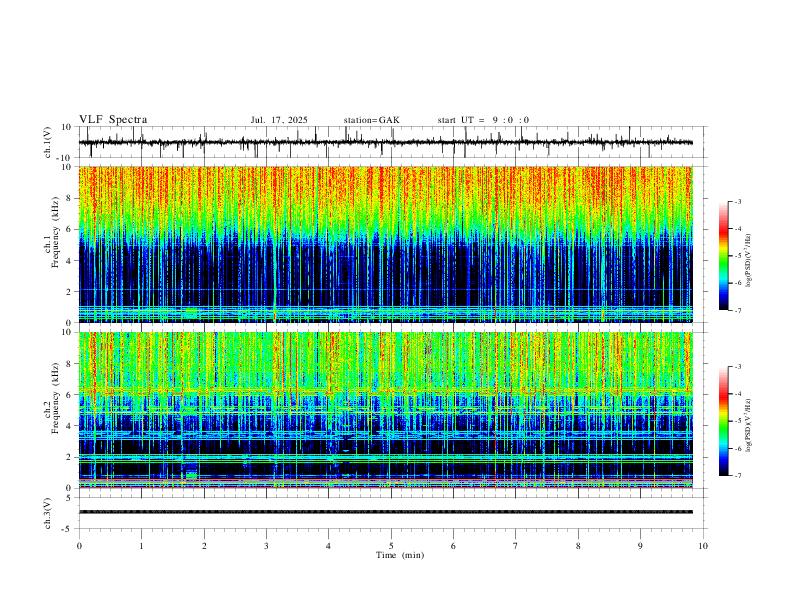Select the "start UT = 9 : 0 : 0" text
The width and height of the screenshot is (792, 612).
tap(483, 120)
